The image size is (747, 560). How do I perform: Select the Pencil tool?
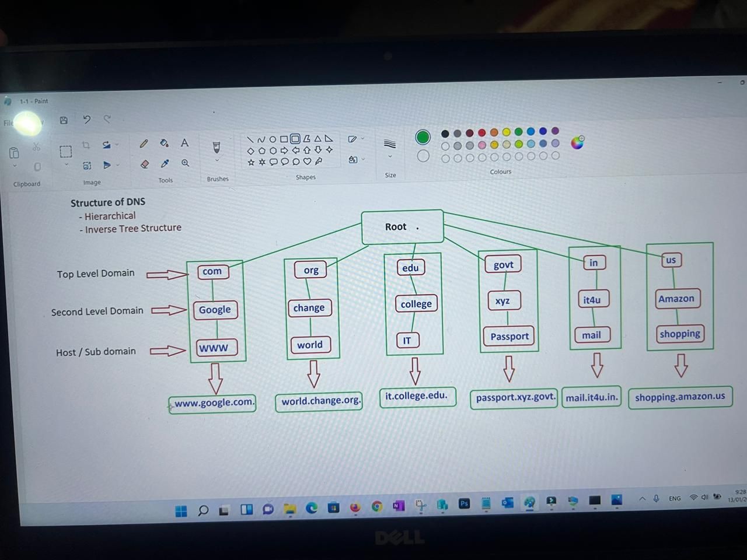coord(144,143)
